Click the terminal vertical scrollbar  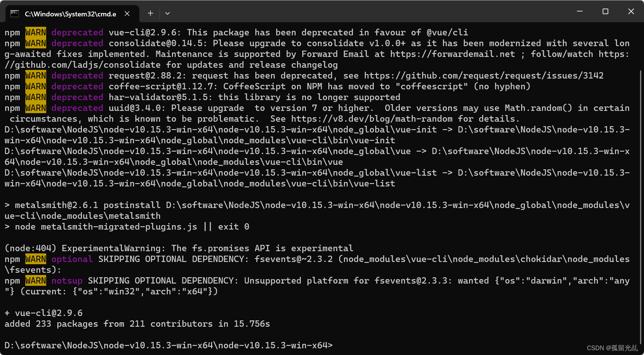[641, 207]
